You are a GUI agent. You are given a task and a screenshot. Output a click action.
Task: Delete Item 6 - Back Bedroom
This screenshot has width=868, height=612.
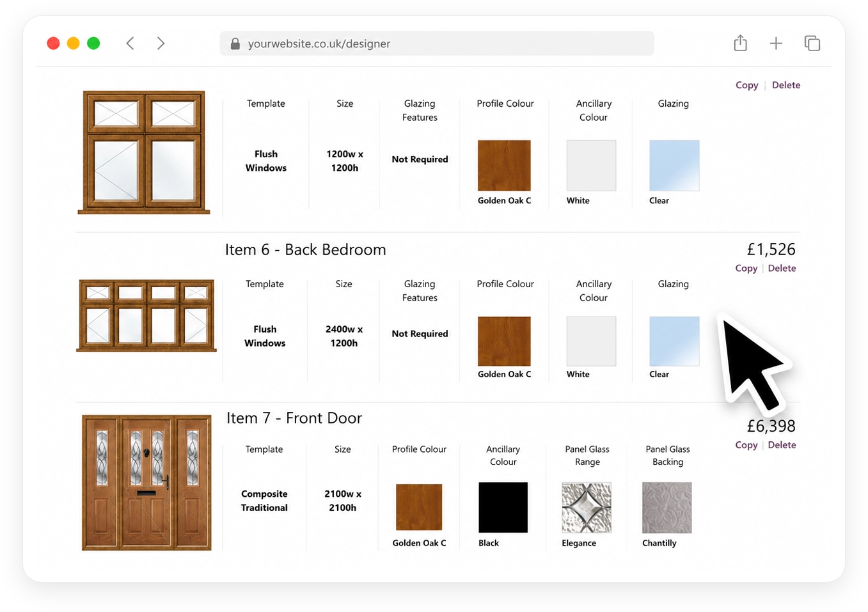tap(782, 268)
